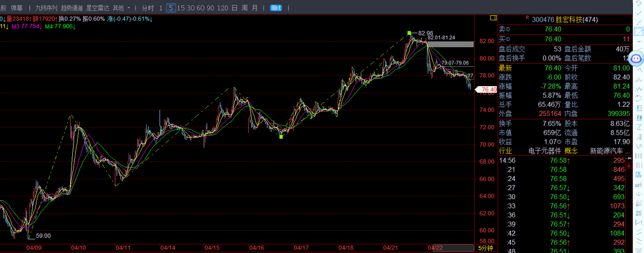
Task: Switch to 周 weekly K-line
Action: pos(245,8)
